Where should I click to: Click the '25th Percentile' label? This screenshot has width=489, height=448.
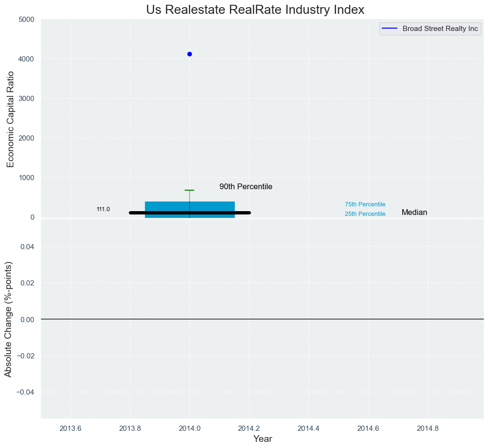pyautogui.click(x=365, y=214)
